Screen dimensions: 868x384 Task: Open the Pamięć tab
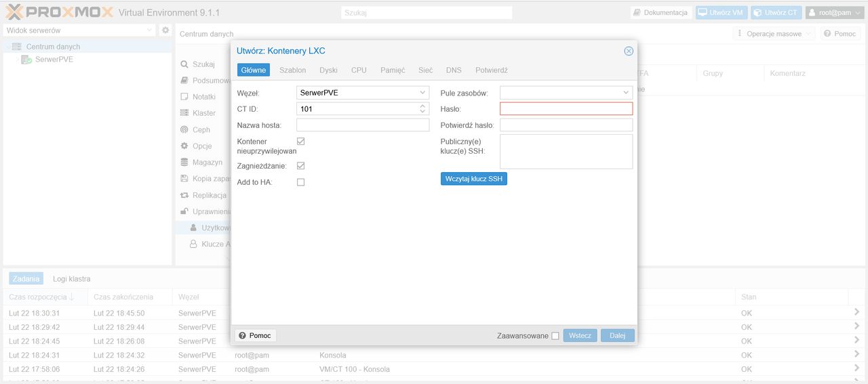tap(393, 70)
